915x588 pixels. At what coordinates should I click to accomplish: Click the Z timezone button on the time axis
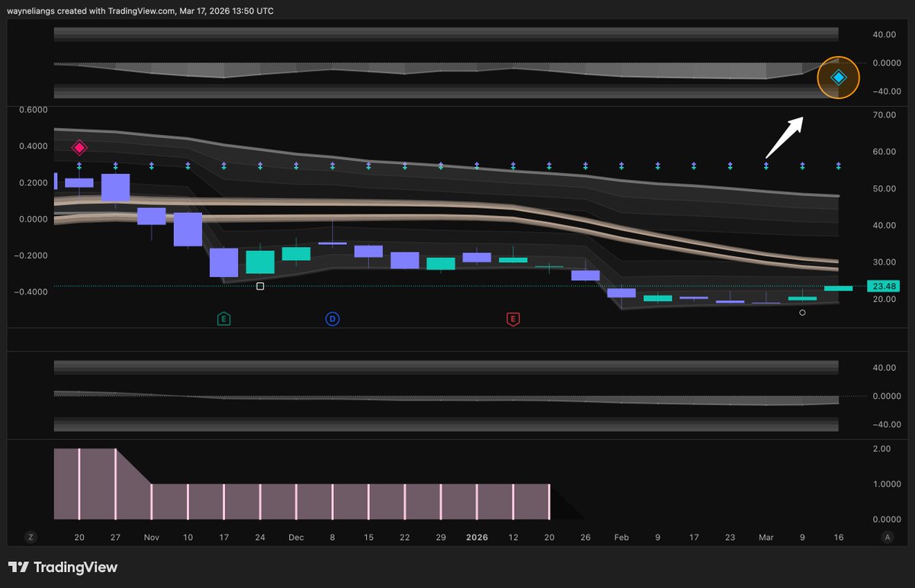point(31,537)
